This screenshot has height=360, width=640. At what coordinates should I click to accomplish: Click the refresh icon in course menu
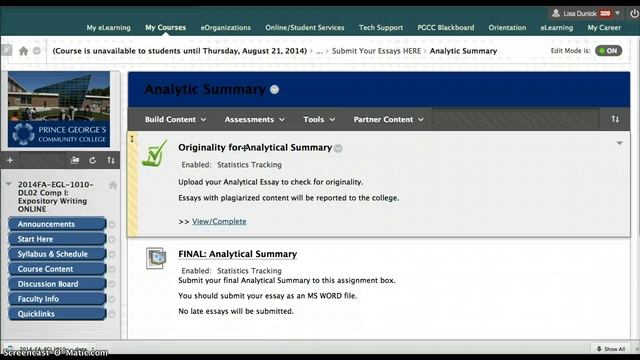point(93,160)
